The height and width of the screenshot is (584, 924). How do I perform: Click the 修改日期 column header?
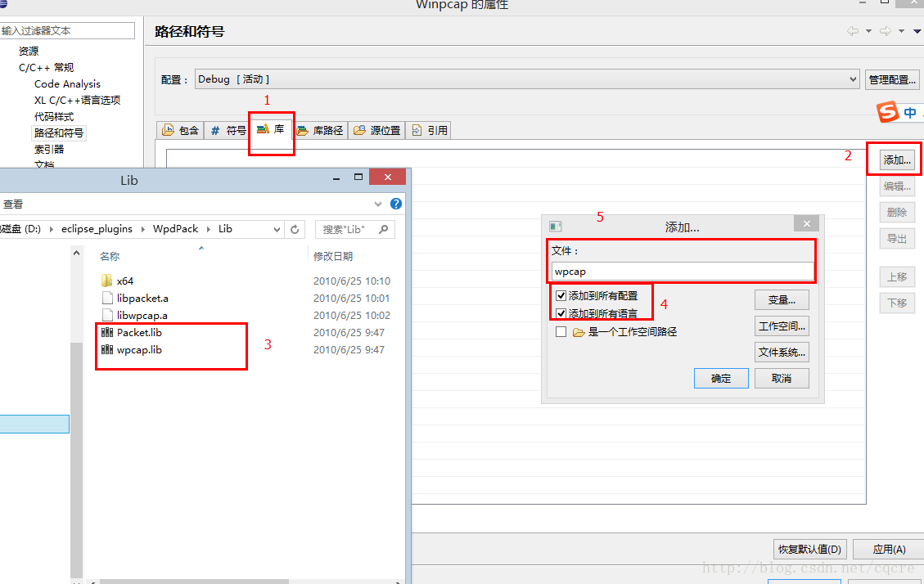(x=333, y=256)
